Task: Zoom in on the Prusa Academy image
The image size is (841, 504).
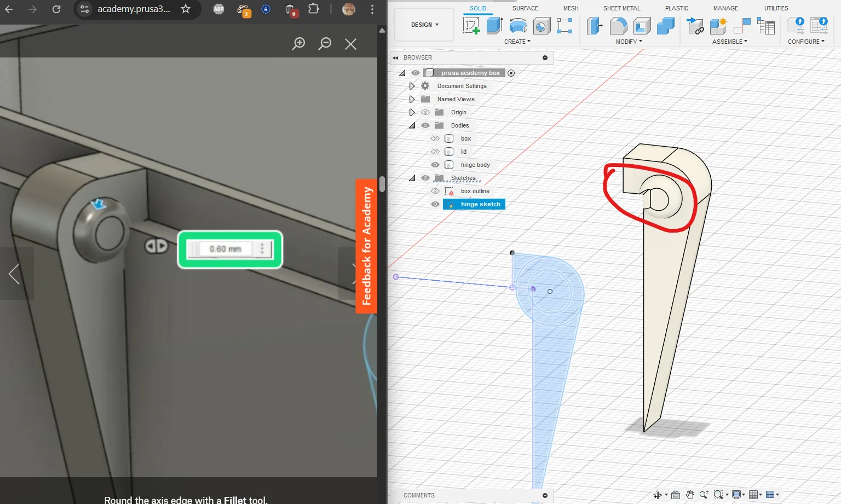Action: click(298, 44)
